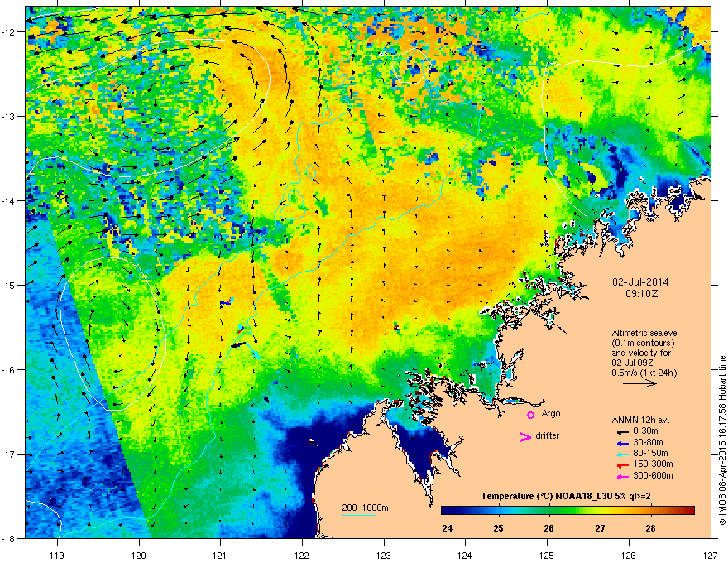Click the blue 30-80m arrow legend symbol
728x563 pixels.
coord(622,444)
